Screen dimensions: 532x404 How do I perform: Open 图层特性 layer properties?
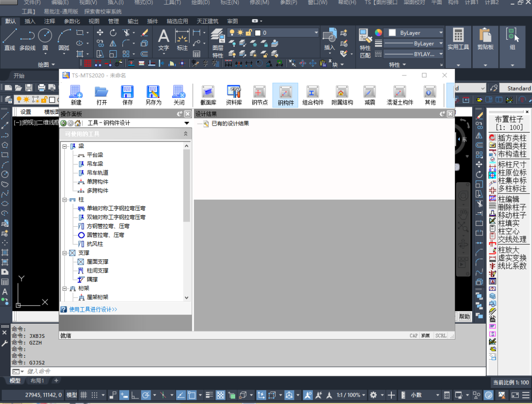tap(217, 43)
